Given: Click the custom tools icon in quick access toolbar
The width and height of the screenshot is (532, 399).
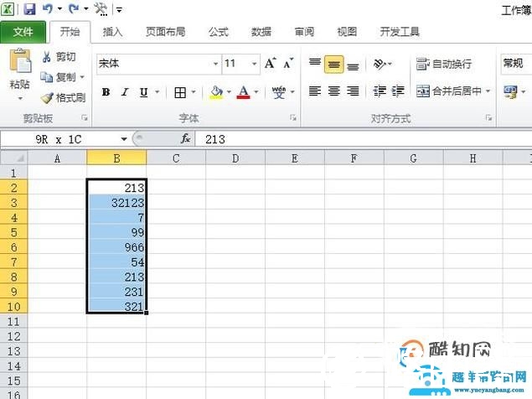Looking at the screenshot, I should [x=101, y=9].
